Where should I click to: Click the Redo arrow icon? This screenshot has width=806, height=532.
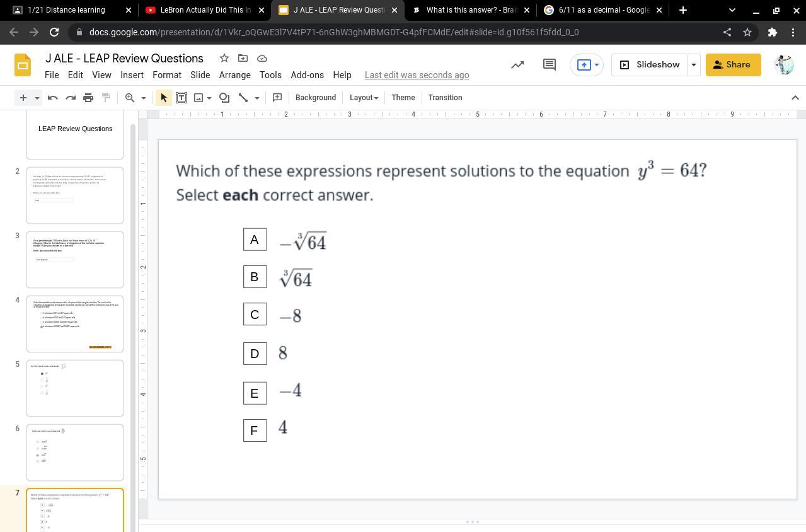(x=71, y=98)
